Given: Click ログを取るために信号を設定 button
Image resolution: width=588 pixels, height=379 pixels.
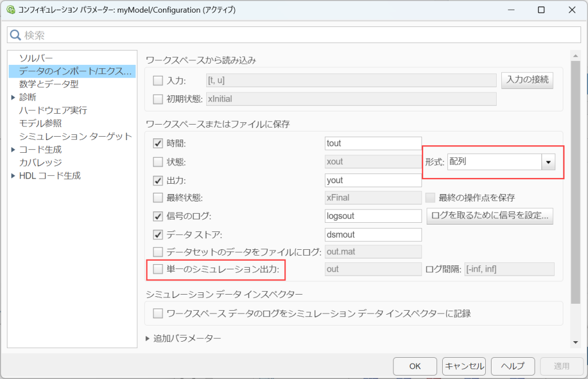Looking at the screenshot, I should (x=489, y=216).
